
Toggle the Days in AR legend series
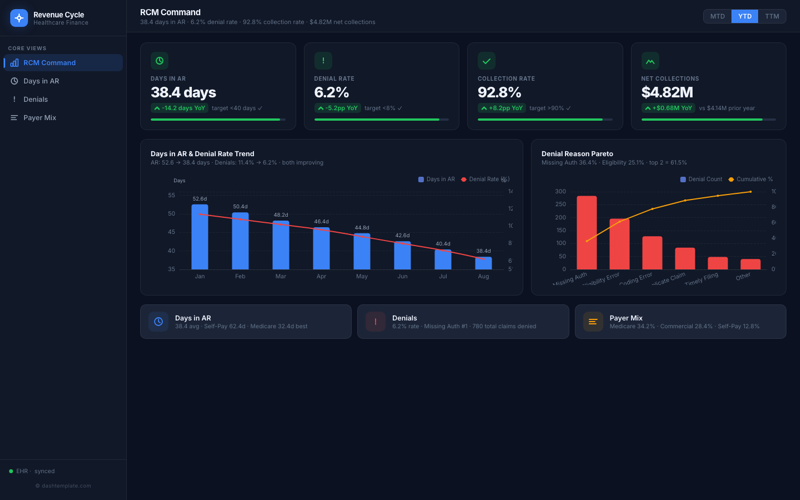(436, 179)
